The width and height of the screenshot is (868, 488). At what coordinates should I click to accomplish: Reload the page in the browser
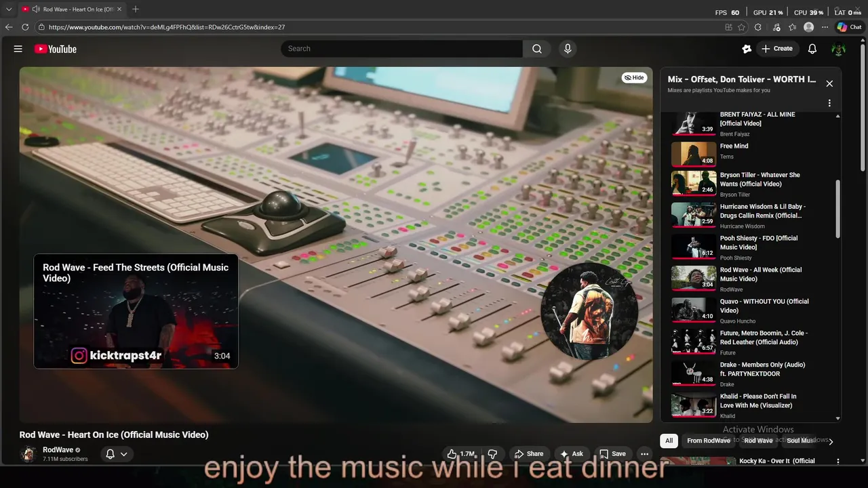[x=25, y=27]
